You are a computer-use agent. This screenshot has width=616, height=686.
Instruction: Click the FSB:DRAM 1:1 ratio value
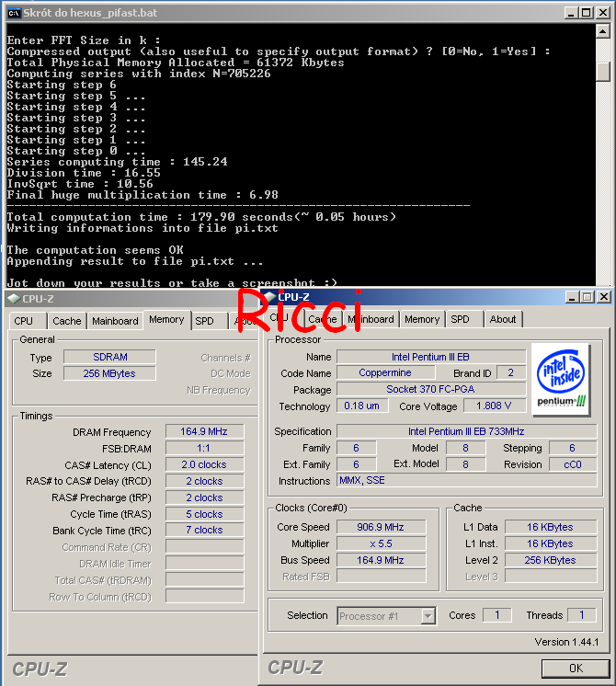click(204, 448)
